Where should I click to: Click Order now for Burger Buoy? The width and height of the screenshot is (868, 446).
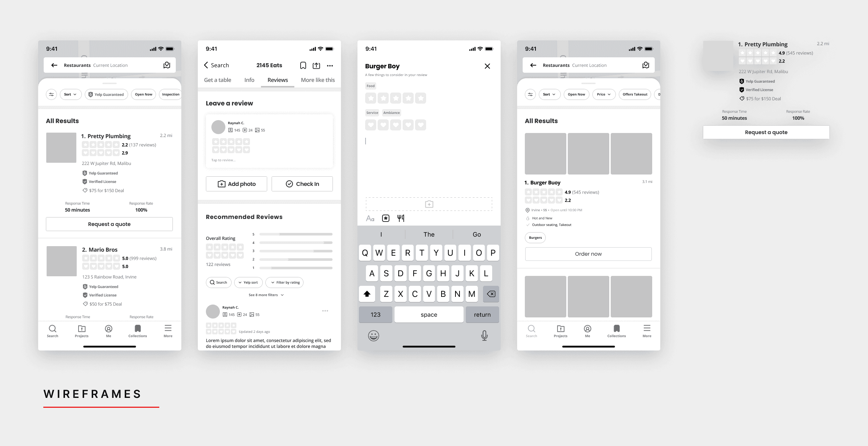coord(588,254)
